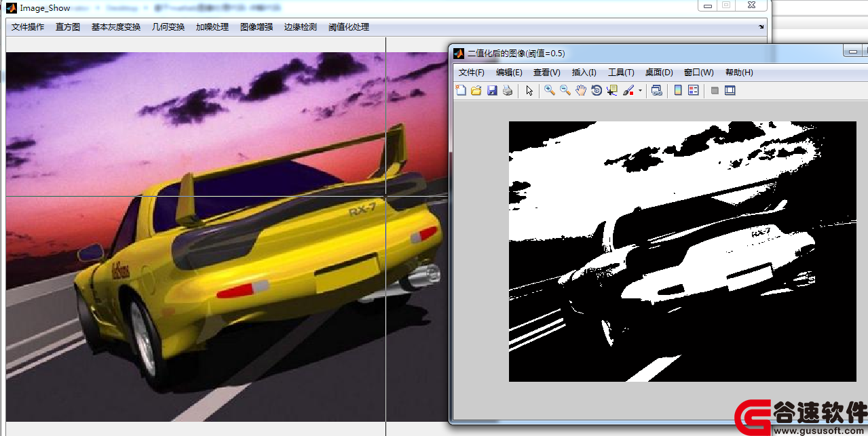Save the figure with the floppy icon
868x436 pixels.
[492, 90]
